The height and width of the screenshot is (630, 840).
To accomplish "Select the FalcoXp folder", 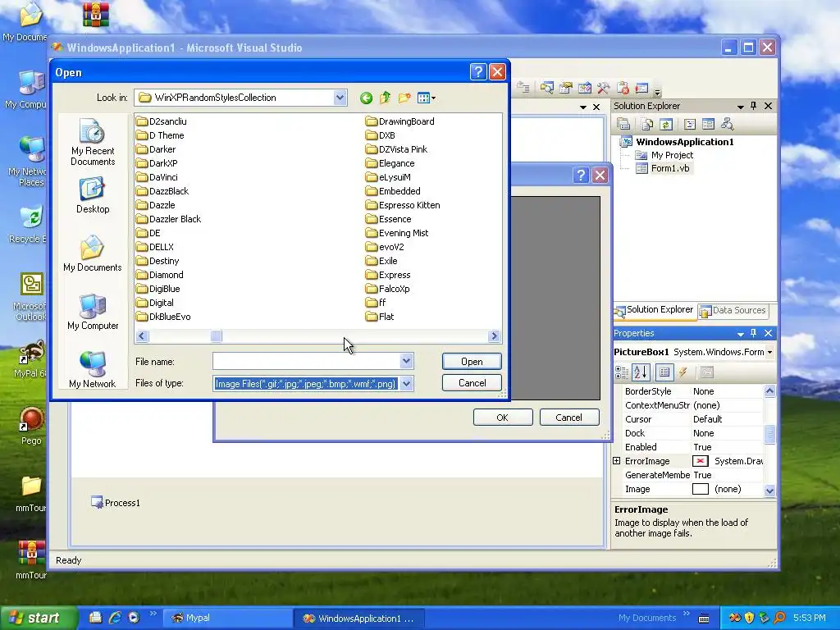I will click(387, 289).
